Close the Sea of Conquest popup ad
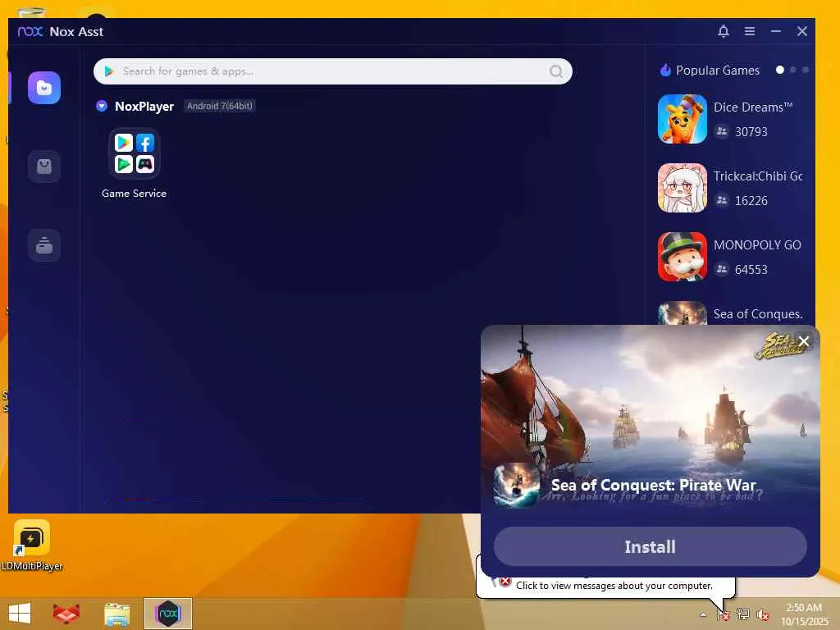 (x=804, y=341)
